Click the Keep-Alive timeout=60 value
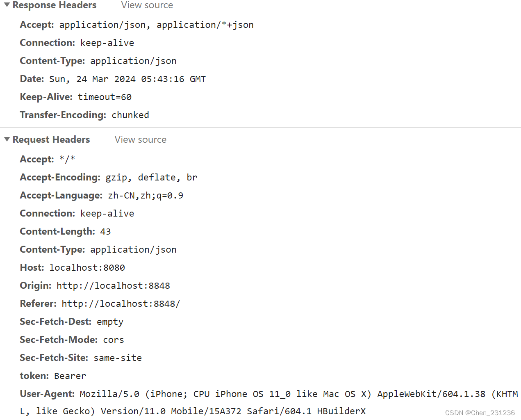The height and width of the screenshot is (420, 521). coord(105,97)
